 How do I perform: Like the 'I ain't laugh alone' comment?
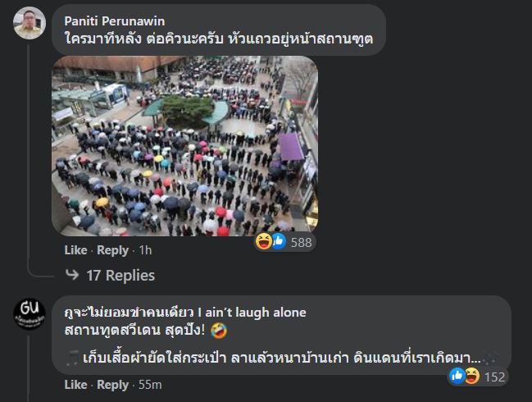pos(75,385)
